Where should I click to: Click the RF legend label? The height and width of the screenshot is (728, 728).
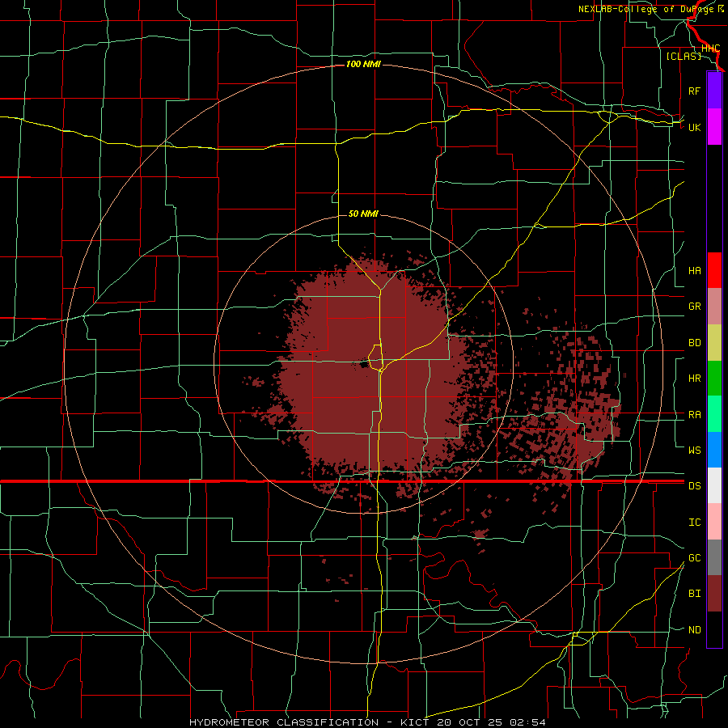694,91
